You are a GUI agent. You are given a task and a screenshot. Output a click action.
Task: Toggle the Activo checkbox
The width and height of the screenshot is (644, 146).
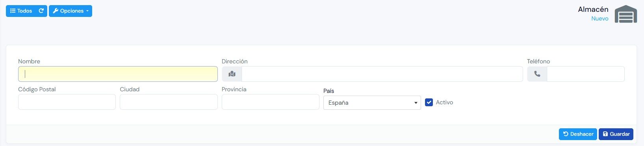pyautogui.click(x=429, y=102)
